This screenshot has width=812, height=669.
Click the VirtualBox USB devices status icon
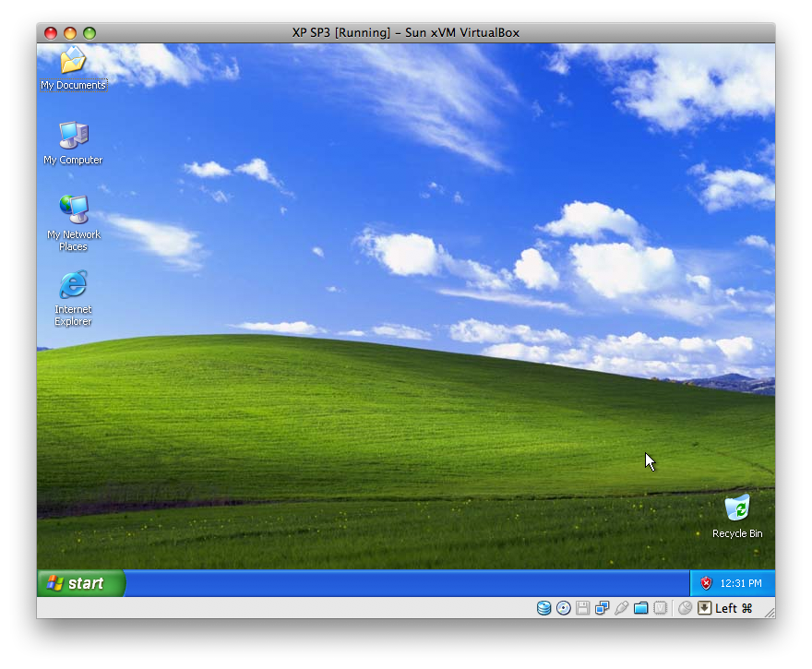pos(621,608)
